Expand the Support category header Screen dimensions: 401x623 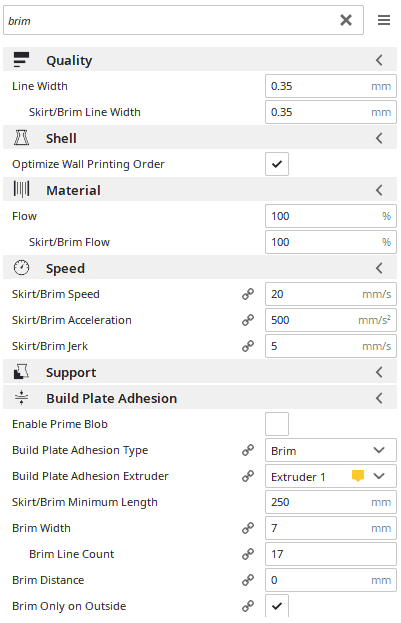click(x=200, y=372)
